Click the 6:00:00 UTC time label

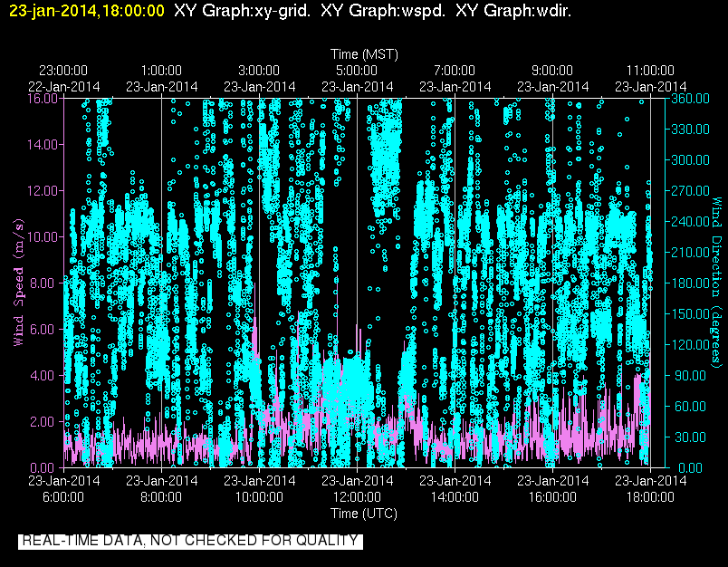click(x=63, y=497)
